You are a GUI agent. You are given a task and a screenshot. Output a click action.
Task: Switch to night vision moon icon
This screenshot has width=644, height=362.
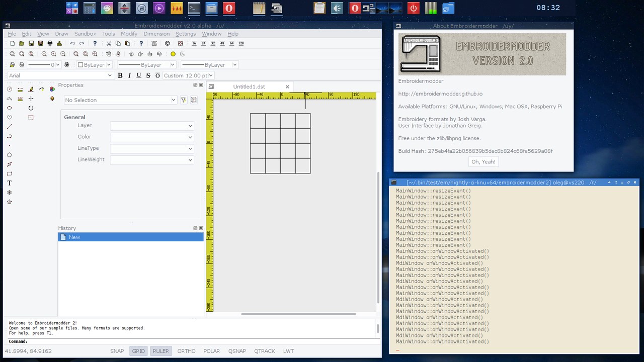point(182,54)
